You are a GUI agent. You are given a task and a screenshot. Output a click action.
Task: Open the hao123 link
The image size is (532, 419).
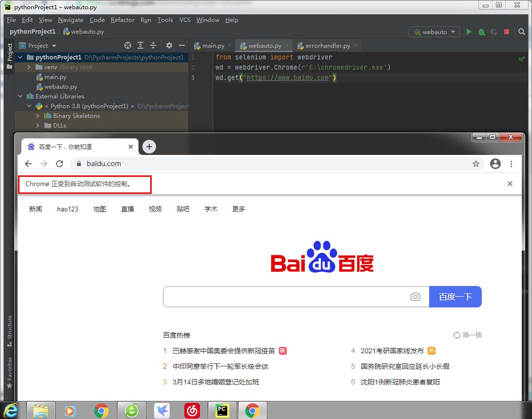click(x=67, y=209)
